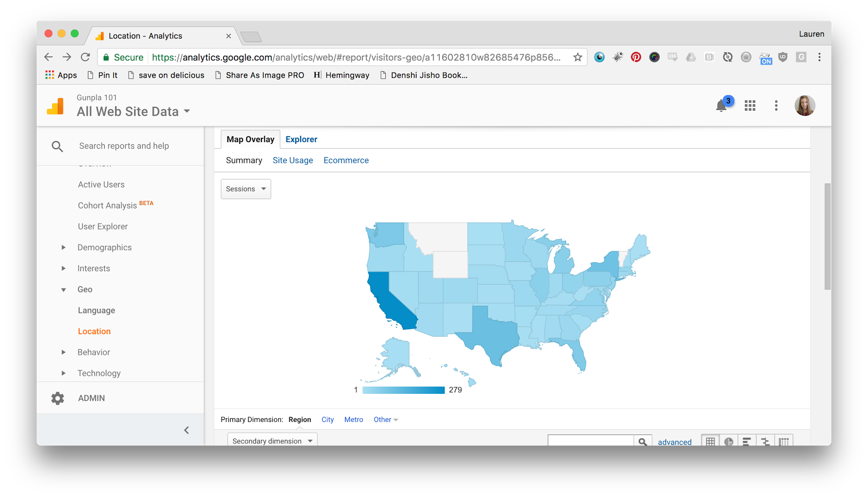
Task: Open the Language report
Action: click(x=97, y=310)
